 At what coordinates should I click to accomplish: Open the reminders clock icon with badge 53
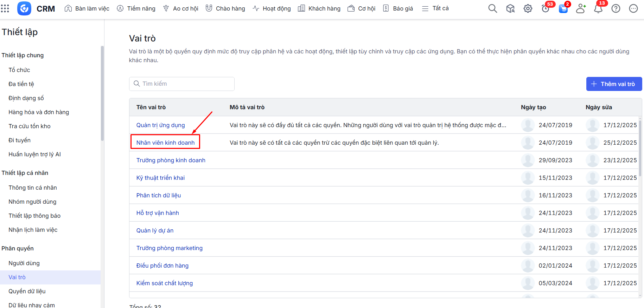point(545,8)
